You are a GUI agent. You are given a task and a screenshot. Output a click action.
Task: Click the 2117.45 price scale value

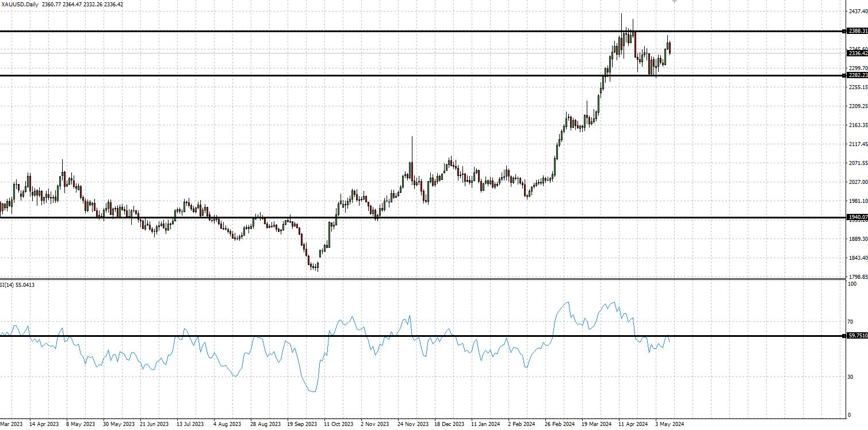(x=857, y=144)
